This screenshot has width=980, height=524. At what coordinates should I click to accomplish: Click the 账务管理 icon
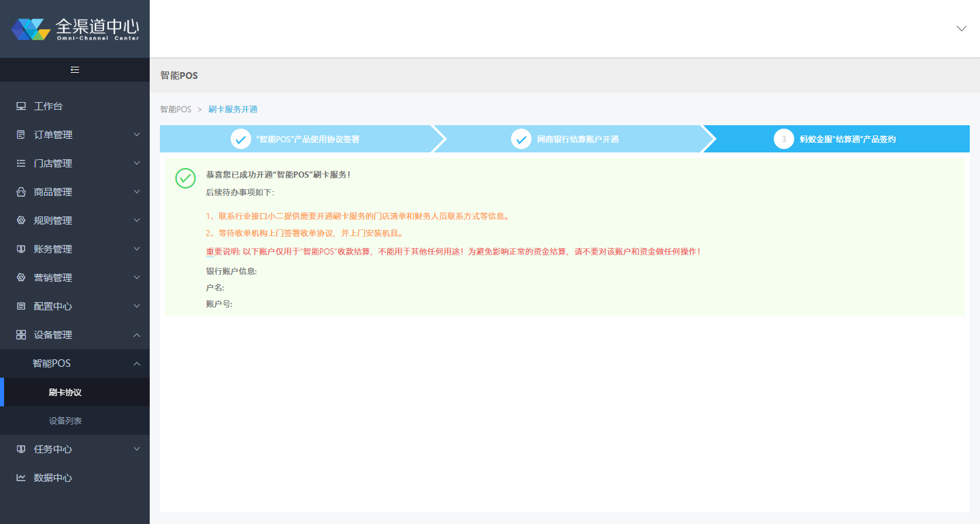tap(21, 249)
